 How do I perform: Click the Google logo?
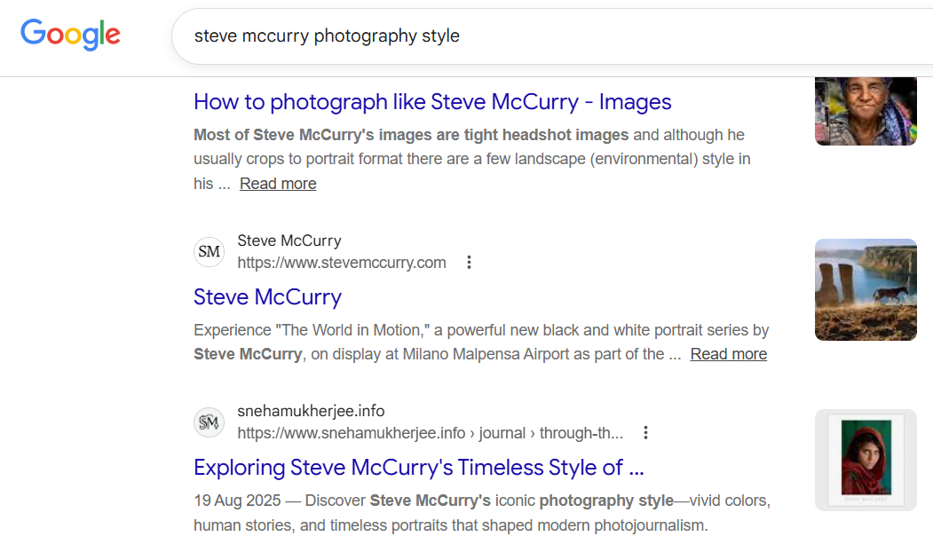(x=70, y=34)
